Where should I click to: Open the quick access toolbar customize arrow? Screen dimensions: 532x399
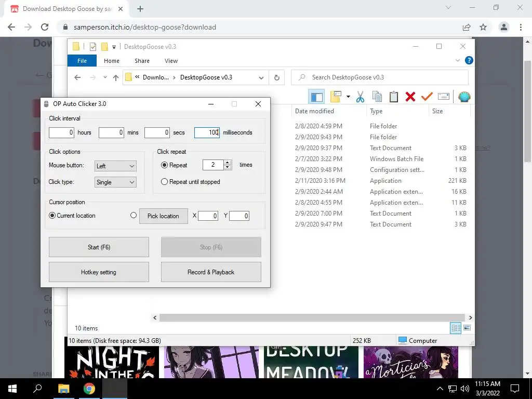coord(114,47)
